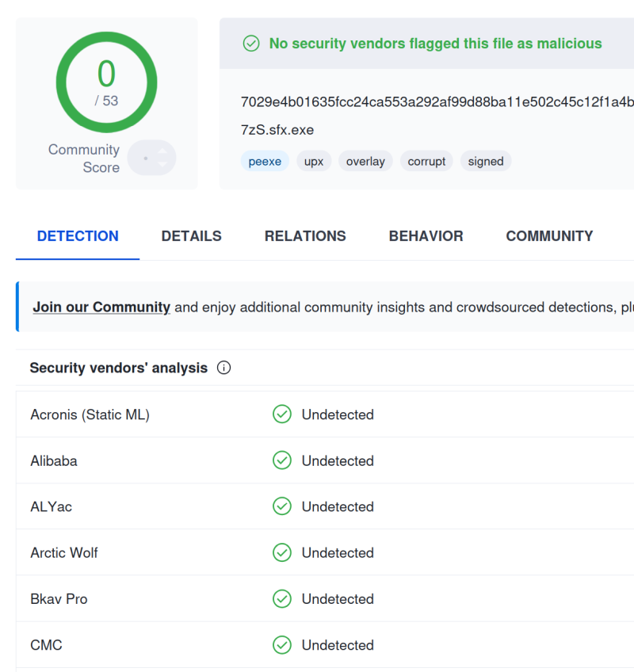
Task: Select the corrupt tag
Action: [426, 161]
